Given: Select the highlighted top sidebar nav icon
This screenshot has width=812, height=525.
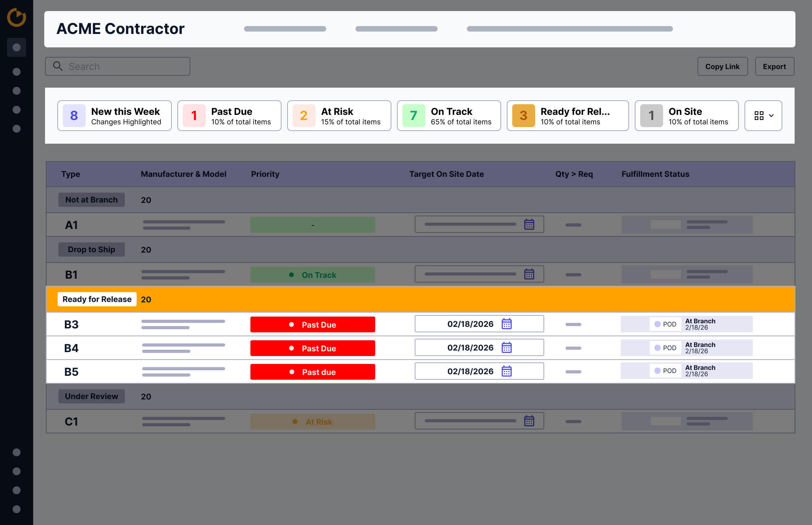Looking at the screenshot, I should coord(17,47).
